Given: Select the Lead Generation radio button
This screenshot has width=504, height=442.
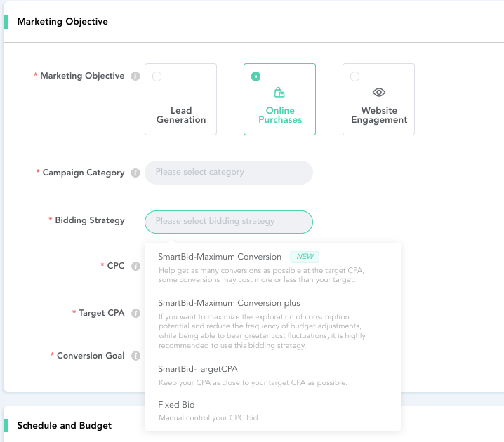Looking at the screenshot, I should 157,76.
